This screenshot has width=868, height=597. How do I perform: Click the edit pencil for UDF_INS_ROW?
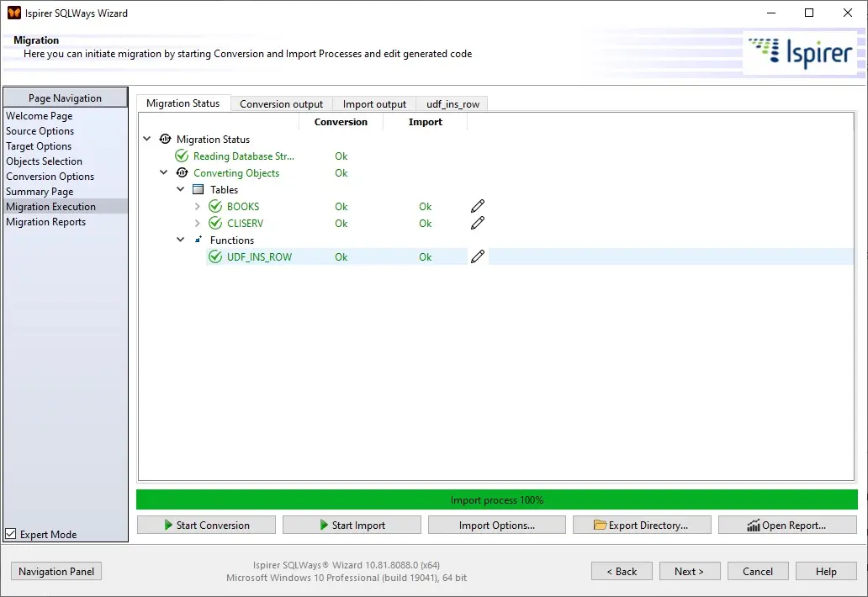point(477,256)
